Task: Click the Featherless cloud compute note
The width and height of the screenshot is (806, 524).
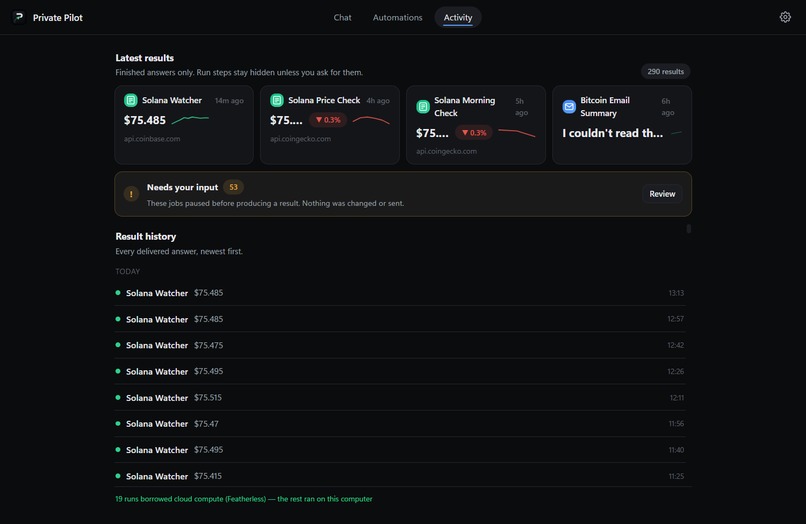Action: (x=244, y=499)
